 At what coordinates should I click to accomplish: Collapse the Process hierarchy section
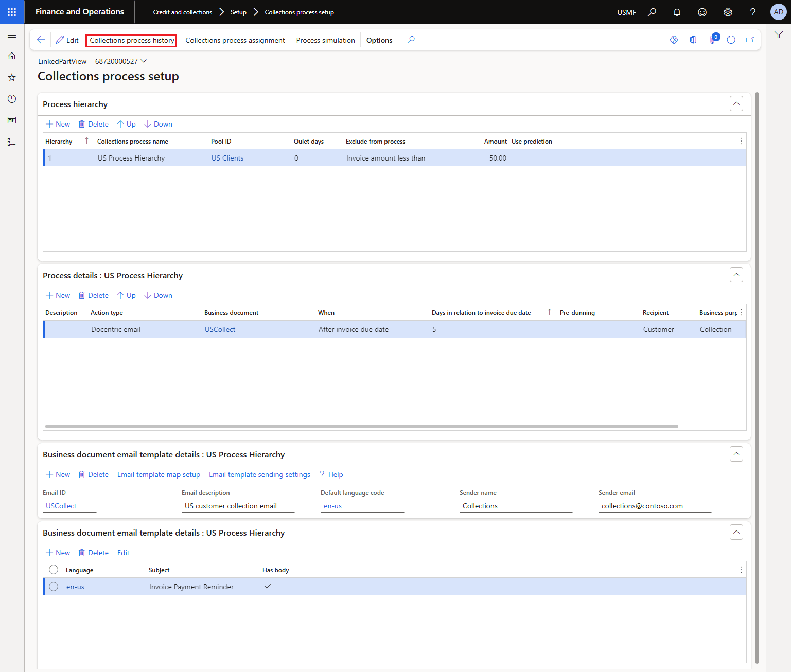point(736,103)
